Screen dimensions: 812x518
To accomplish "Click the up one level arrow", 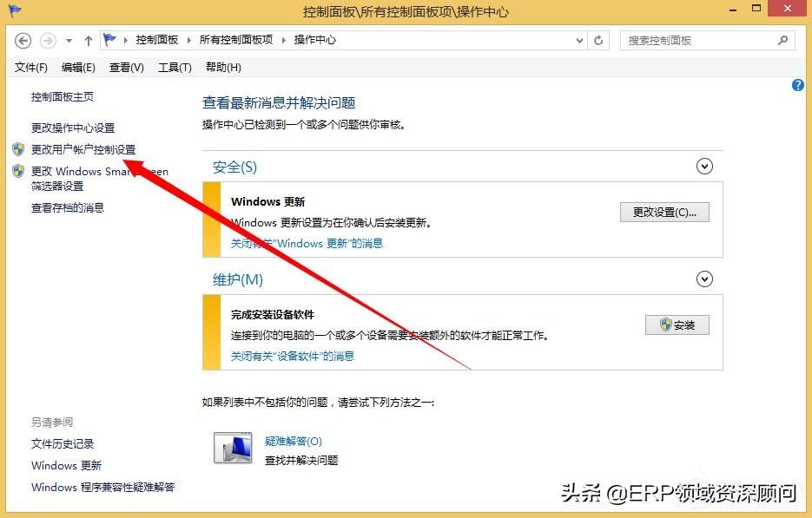I will tap(88, 41).
